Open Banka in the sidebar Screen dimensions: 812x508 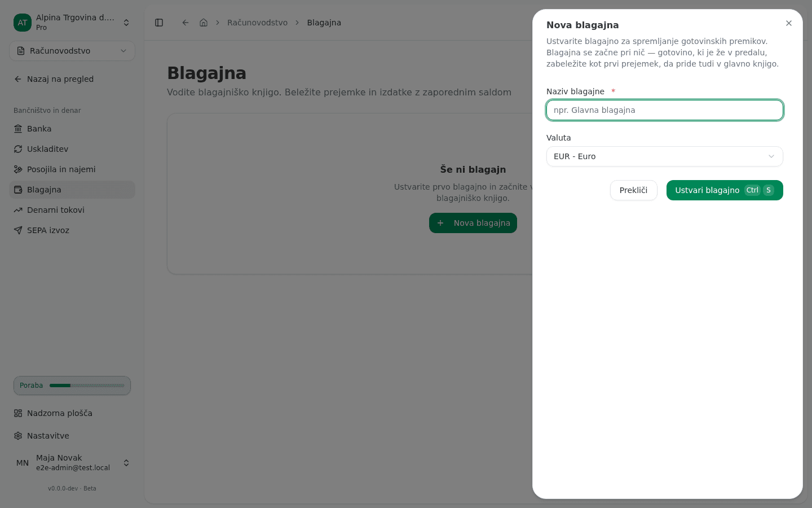(72, 129)
